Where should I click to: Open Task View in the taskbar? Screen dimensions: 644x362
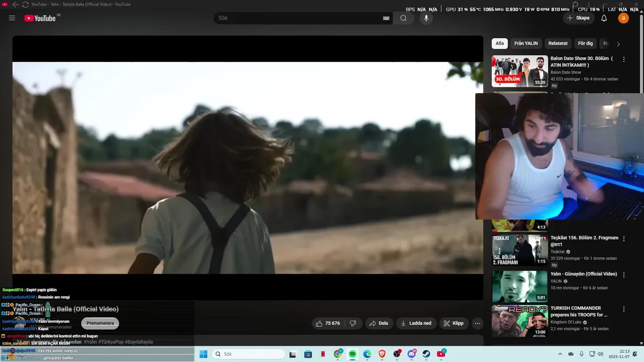pos(293,354)
